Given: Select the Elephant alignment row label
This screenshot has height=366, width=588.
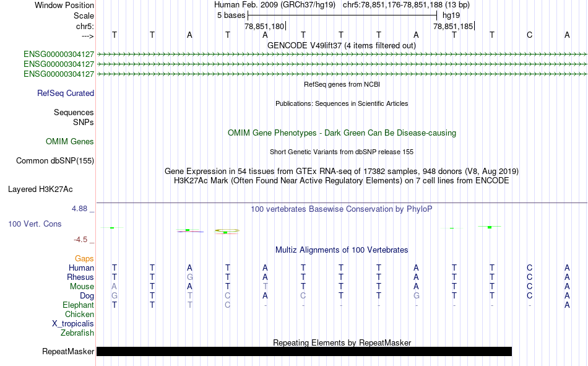Looking at the screenshot, I should pos(78,305).
